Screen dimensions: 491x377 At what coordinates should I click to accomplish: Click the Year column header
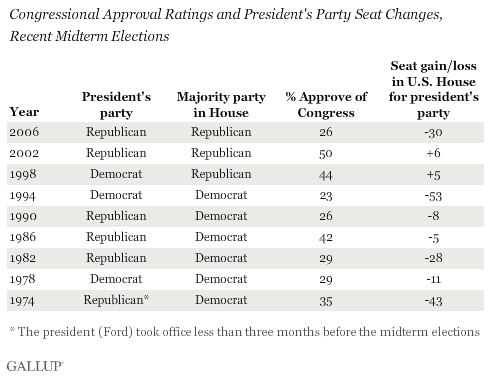(24, 112)
